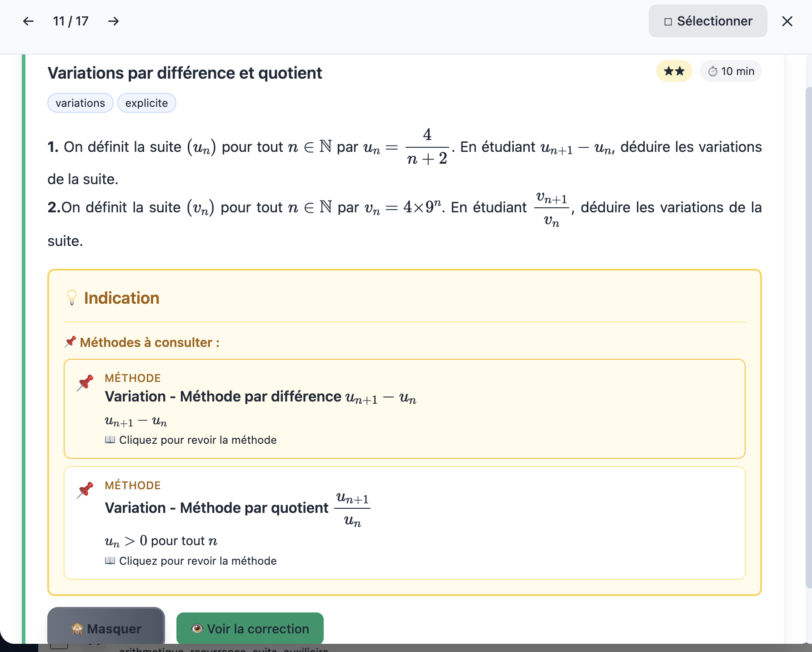Go to next exercise with right arrow

(113, 21)
